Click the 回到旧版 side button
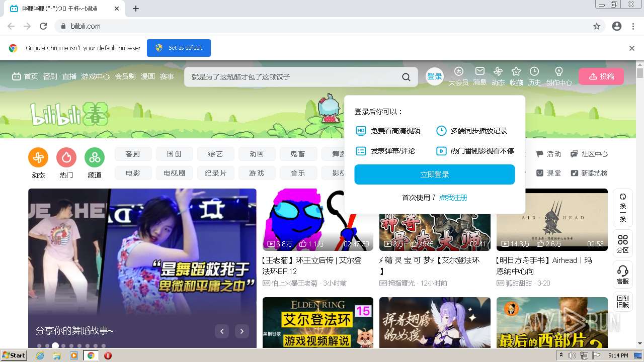Image resolution: width=644 pixels, height=362 pixels. tap(623, 301)
